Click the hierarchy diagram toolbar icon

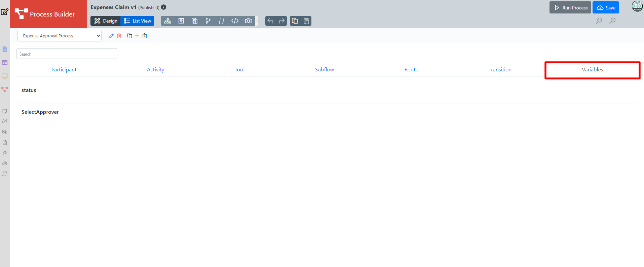(x=168, y=21)
